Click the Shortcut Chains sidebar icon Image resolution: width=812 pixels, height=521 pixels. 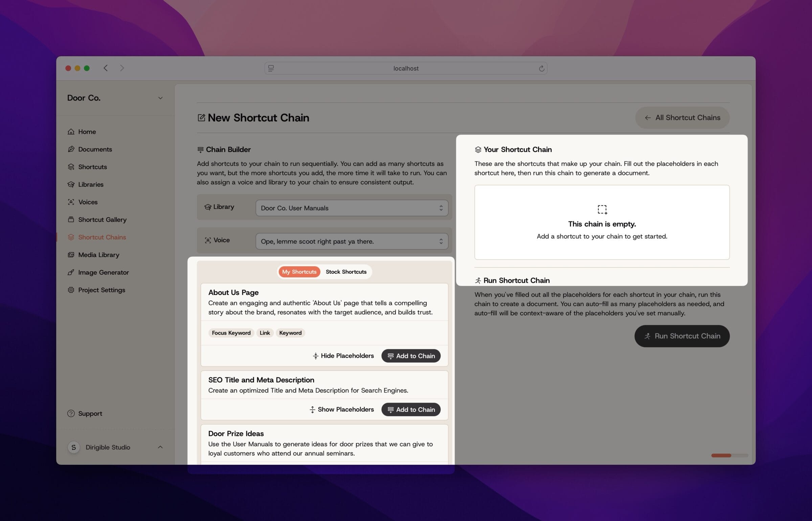71,237
